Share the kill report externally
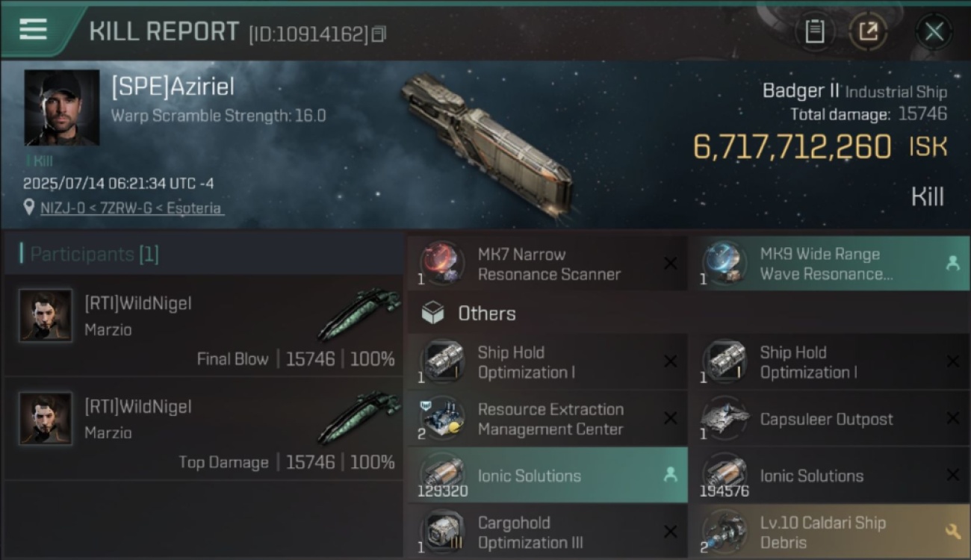Image resolution: width=971 pixels, height=560 pixels. [x=868, y=32]
